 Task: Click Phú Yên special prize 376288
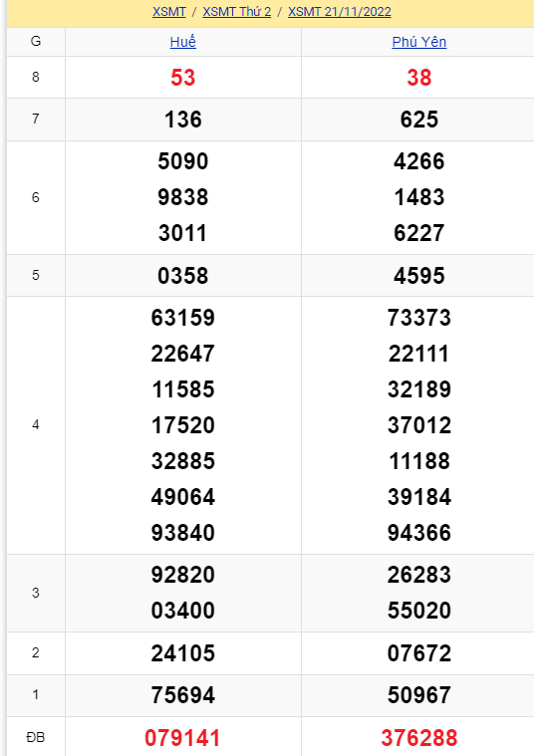point(419,738)
